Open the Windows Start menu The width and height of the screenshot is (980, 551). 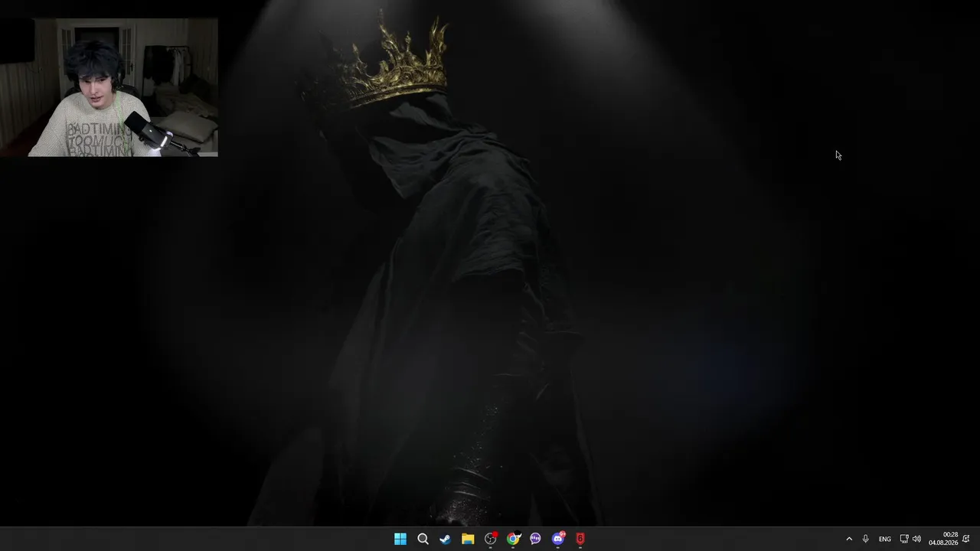tap(400, 539)
